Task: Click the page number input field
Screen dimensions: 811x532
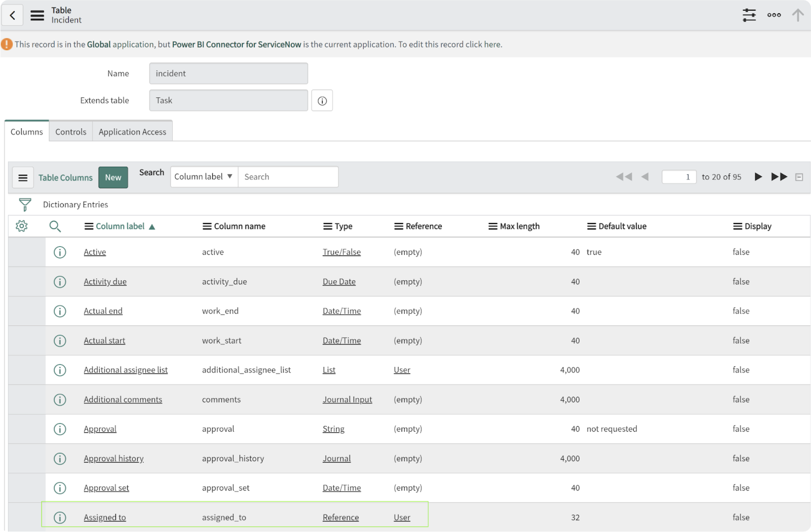Action: (x=679, y=177)
